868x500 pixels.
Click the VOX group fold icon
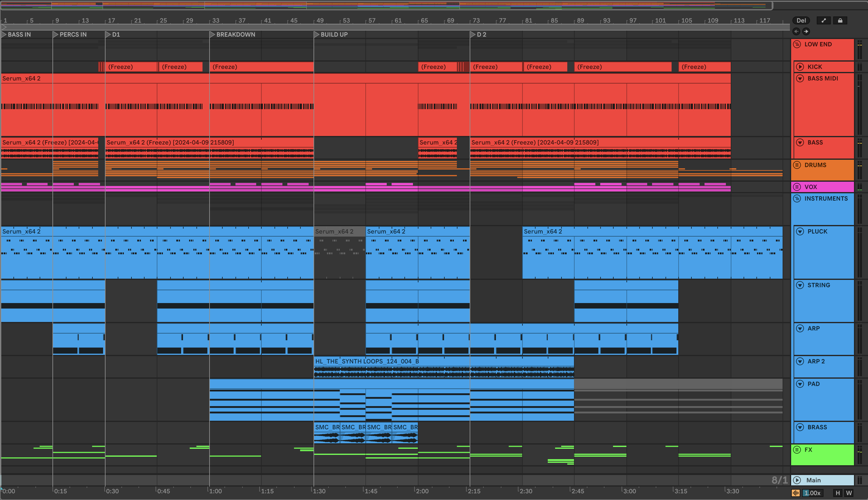click(x=797, y=187)
